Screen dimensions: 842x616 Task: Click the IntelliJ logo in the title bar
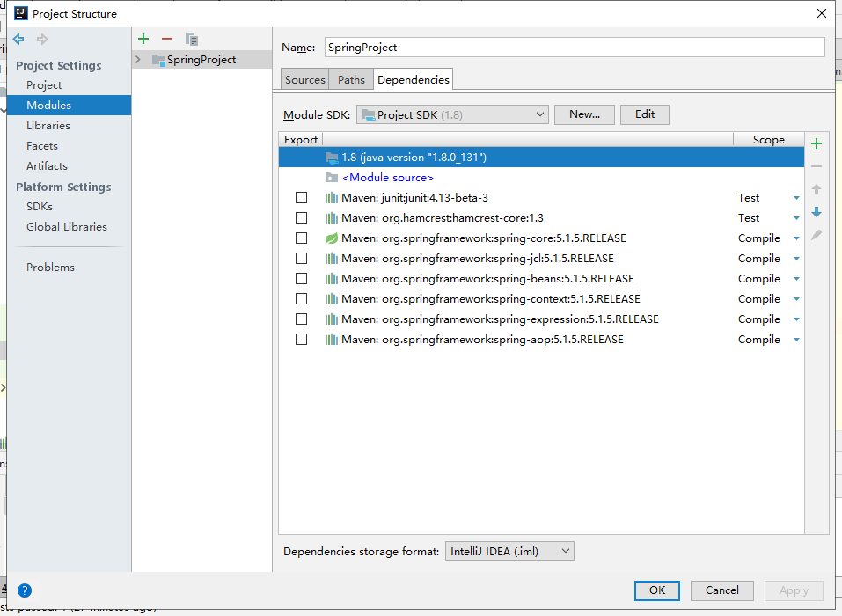point(21,13)
